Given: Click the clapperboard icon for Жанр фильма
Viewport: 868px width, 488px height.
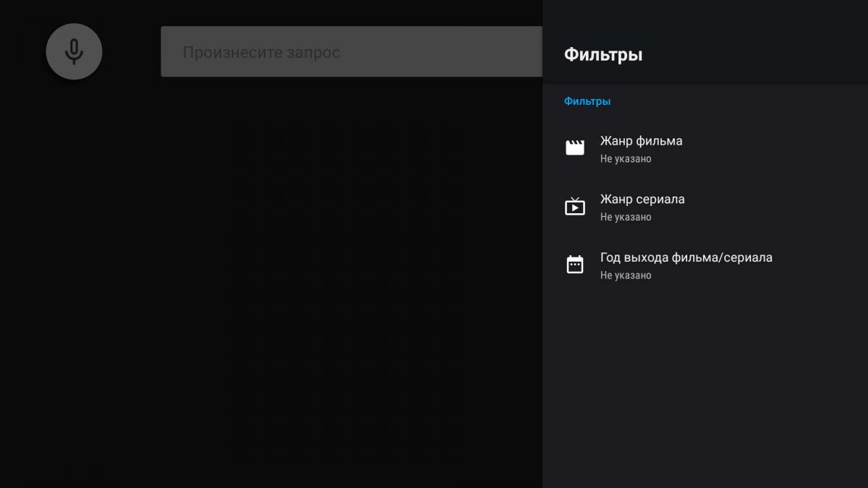Looking at the screenshot, I should pos(575,147).
